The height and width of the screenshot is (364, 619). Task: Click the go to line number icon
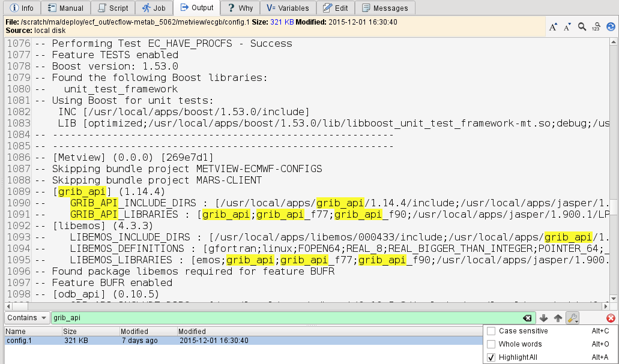[596, 26]
